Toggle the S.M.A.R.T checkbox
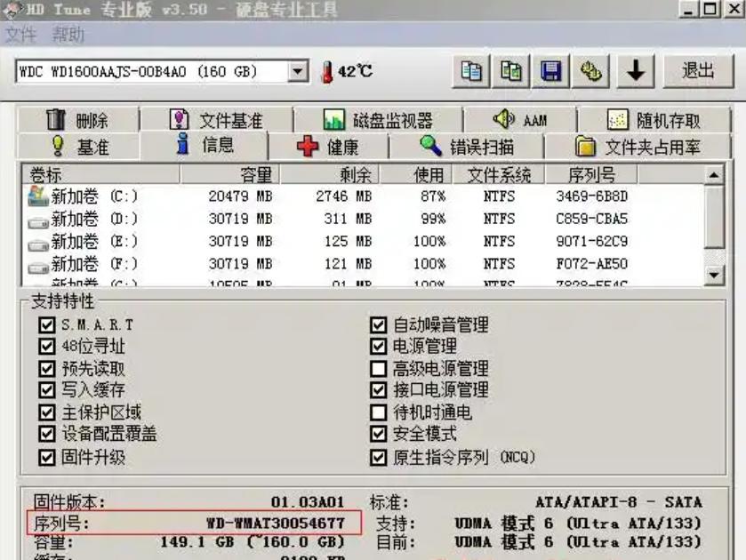746x560 pixels. click(46, 325)
